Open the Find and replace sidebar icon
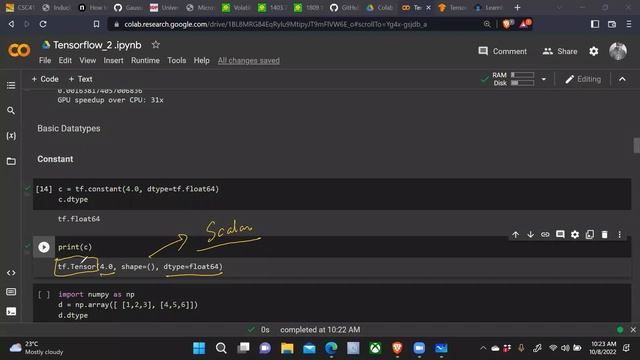 tap(11, 111)
